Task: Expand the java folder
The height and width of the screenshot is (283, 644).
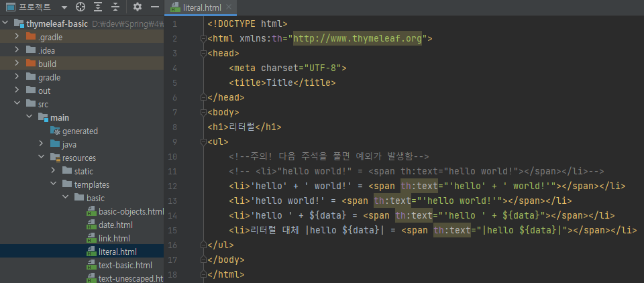Action: 41,144
